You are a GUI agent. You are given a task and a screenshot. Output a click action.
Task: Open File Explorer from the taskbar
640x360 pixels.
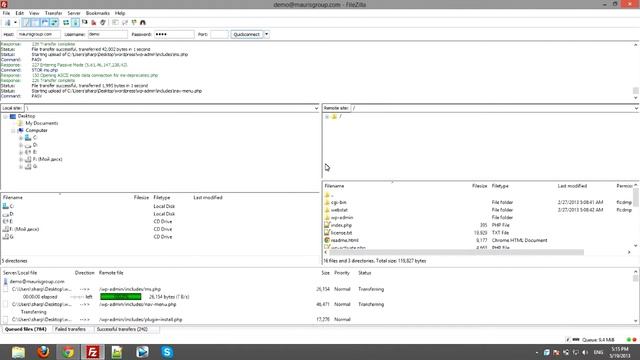coord(18,352)
